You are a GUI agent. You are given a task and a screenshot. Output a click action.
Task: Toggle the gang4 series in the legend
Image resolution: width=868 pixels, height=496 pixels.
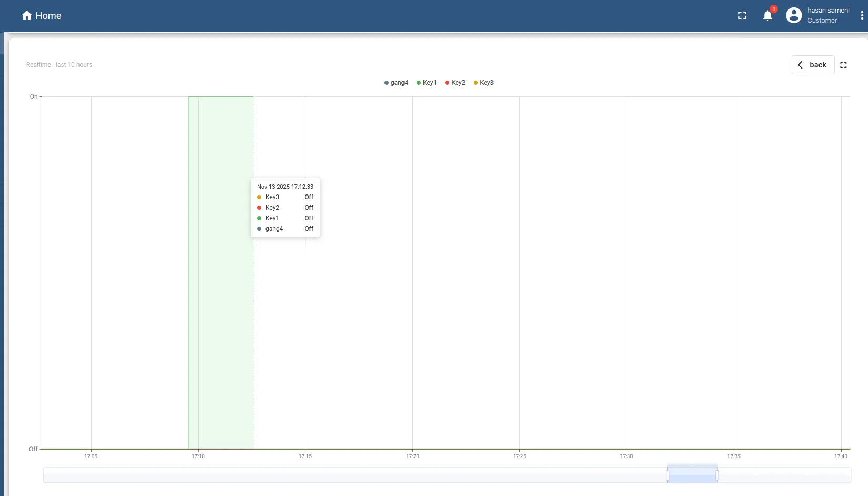point(397,83)
